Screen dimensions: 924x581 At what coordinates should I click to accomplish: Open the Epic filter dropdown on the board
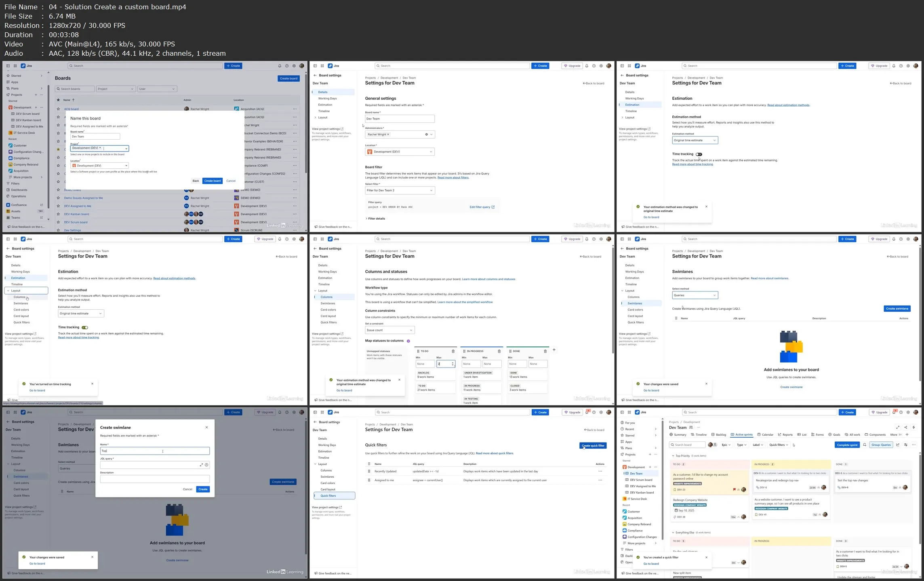726,445
